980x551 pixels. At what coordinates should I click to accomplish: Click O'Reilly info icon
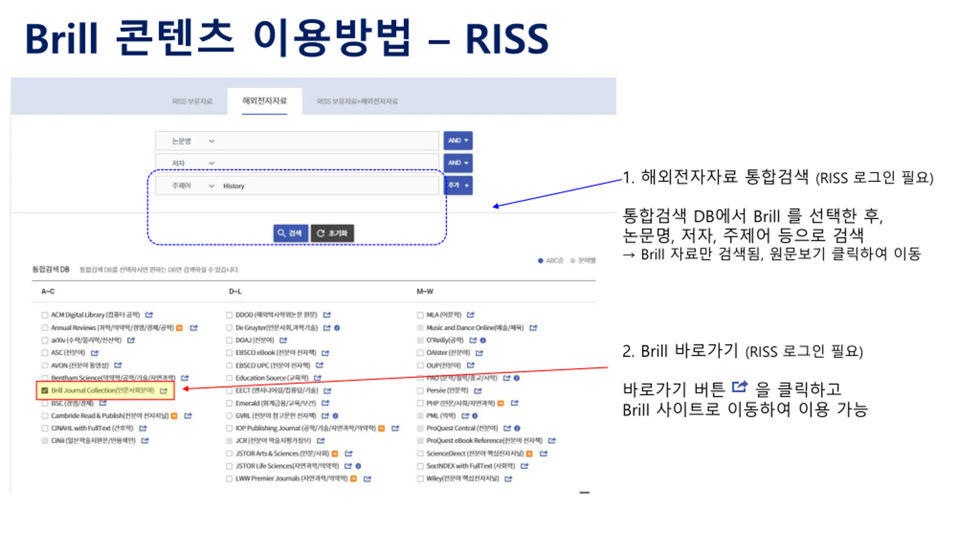click(x=483, y=340)
